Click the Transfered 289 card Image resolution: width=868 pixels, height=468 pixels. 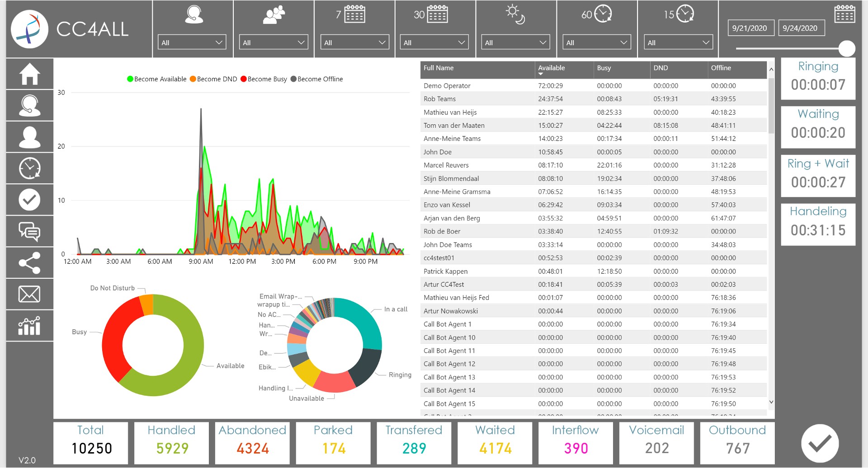(x=414, y=443)
